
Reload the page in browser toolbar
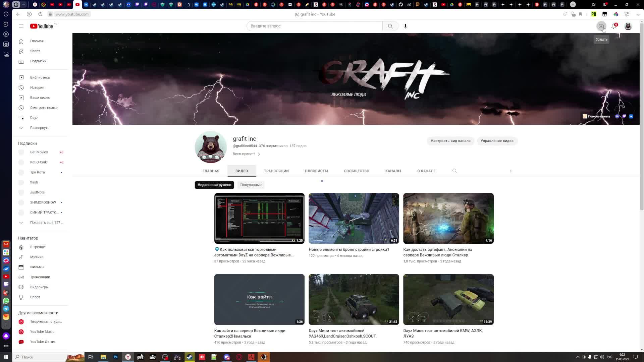coord(40,14)
